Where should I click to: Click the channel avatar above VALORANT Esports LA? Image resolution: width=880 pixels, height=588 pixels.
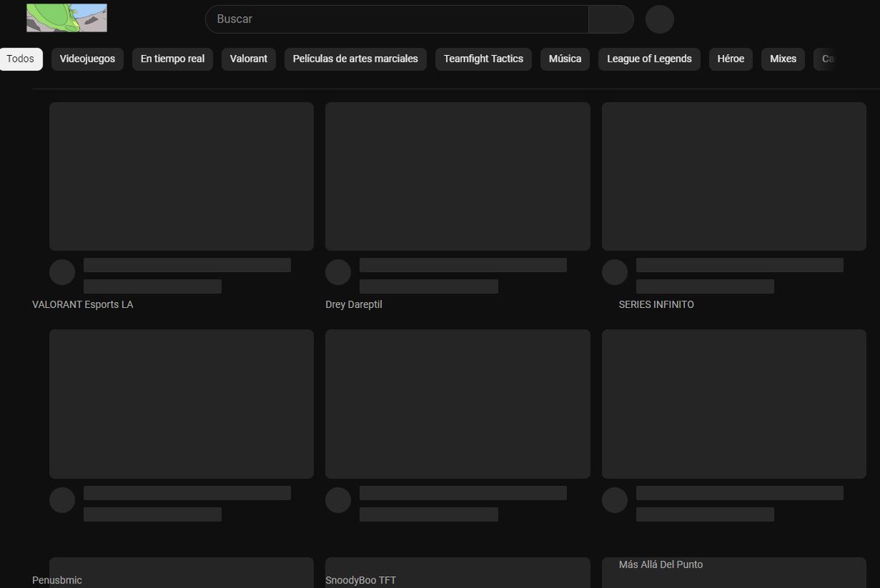pyautogui.click(x=62, y=273)
